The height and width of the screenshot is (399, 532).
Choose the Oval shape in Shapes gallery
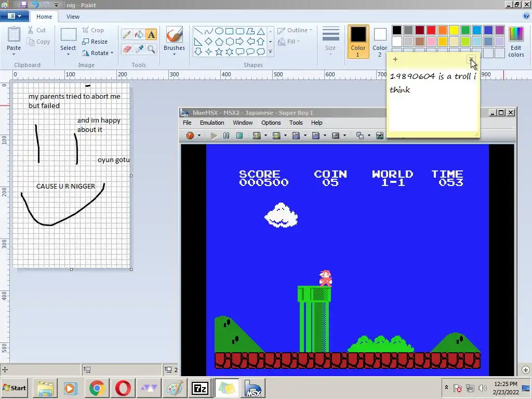coord(219,31)
